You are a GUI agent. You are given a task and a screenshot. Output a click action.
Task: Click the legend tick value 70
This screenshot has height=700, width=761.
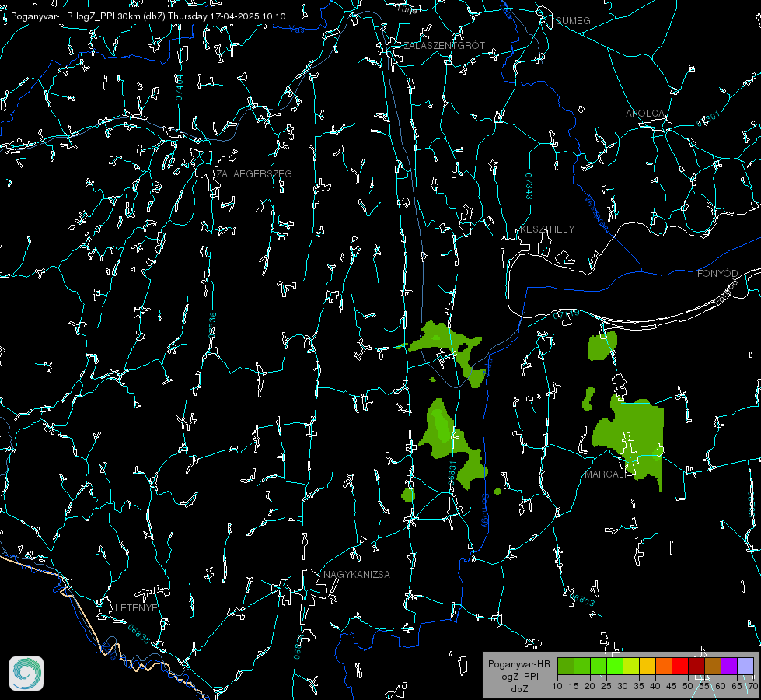[x=753, y=686]
